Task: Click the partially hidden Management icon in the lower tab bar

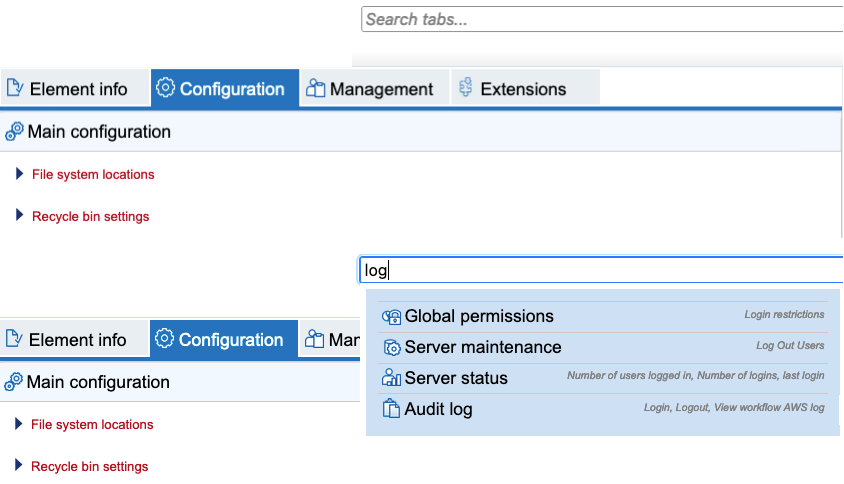Action: tap(314, 339)
